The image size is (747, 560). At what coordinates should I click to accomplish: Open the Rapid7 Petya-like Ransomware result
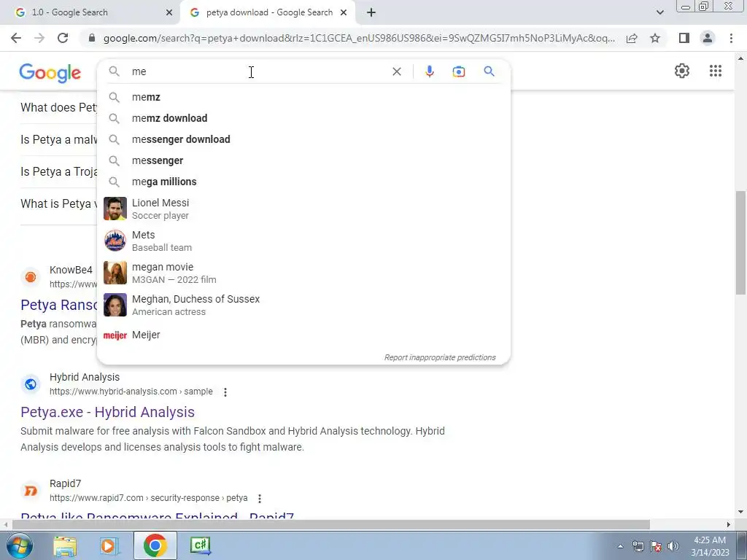158,516
